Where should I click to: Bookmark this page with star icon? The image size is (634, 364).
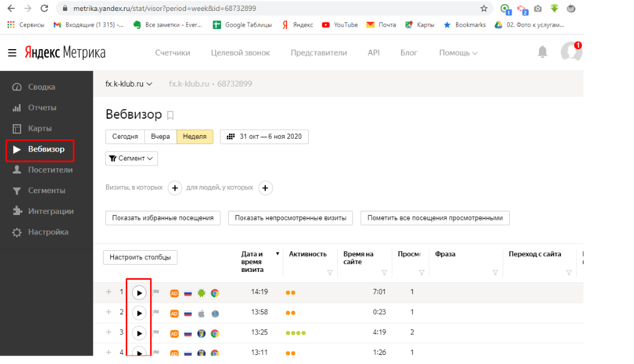tap(484, 8)
